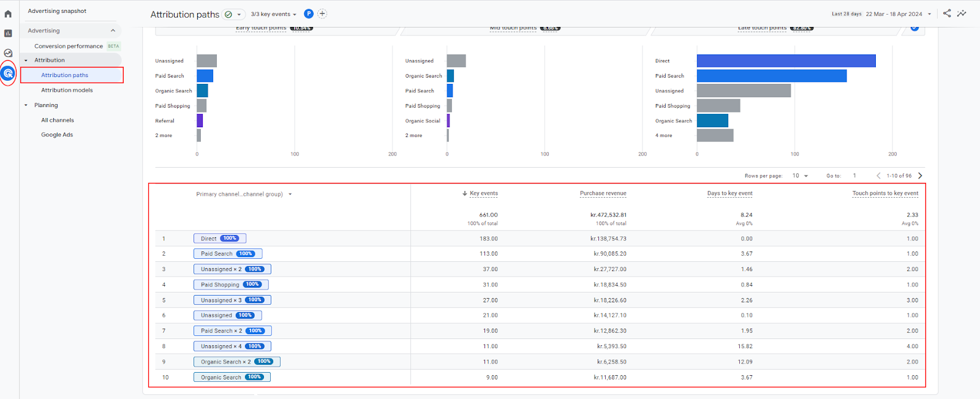The height and width of the screenshot is (399, 980).
Task: Click the blue P segment badge
Action: [309, 13]
